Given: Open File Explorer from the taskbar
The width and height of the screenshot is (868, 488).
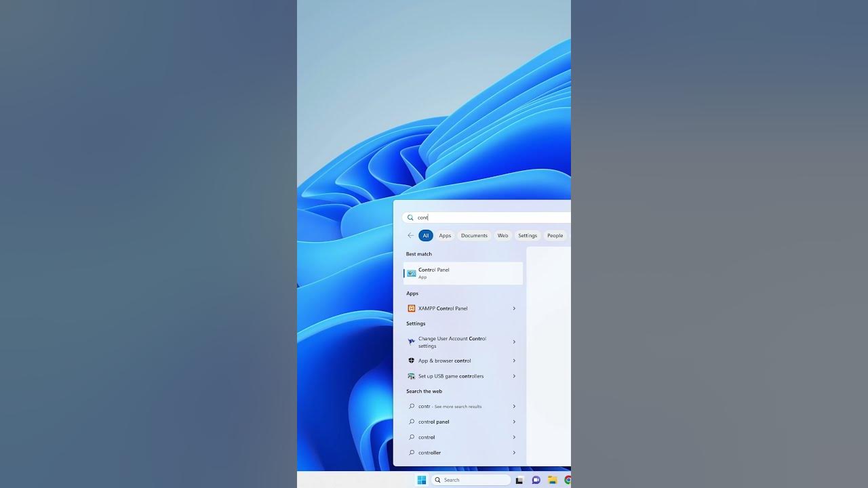Looking at the screenshot, I should [x=553, y=480].
